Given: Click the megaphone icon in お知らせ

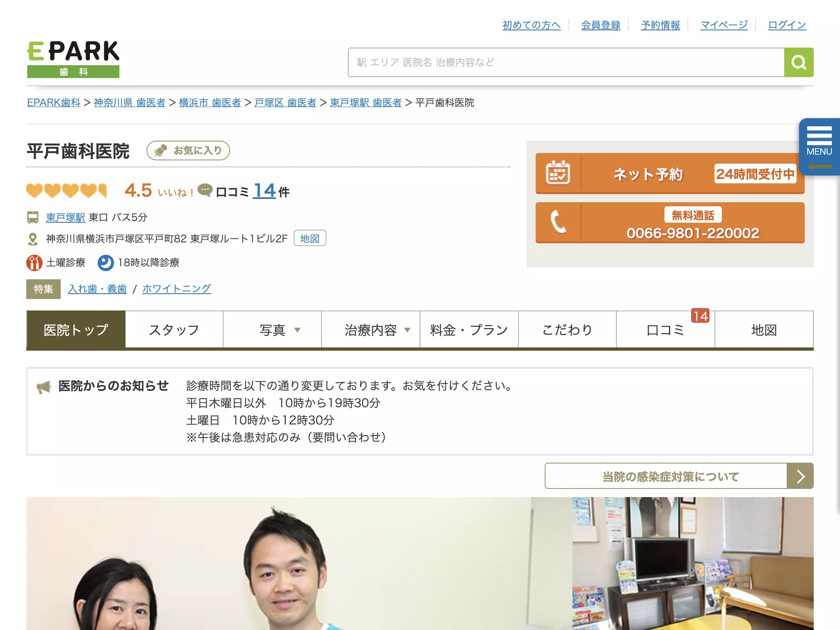Looking at the screenshot, I should click(43, 387).
